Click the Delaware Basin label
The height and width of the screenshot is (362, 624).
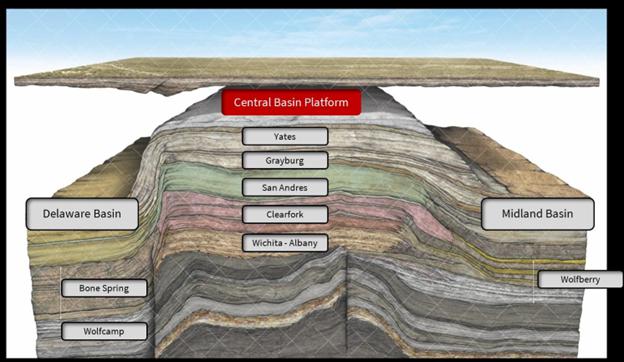82,214
